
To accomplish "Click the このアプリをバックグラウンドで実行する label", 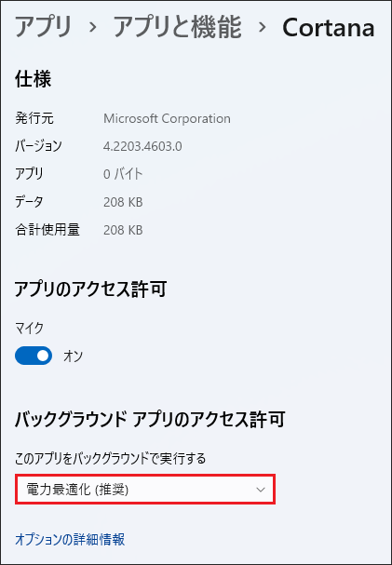I will click(110, 459).
